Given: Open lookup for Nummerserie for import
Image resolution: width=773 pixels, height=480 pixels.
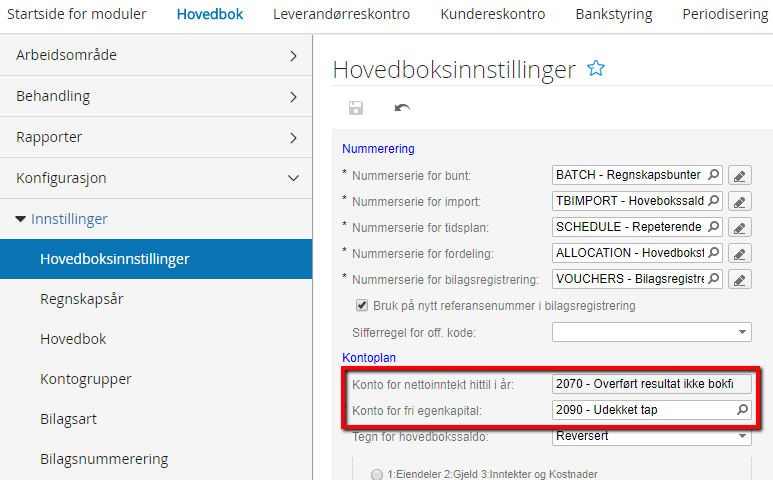Looking at the screenshot, I should tap(713, 201).
